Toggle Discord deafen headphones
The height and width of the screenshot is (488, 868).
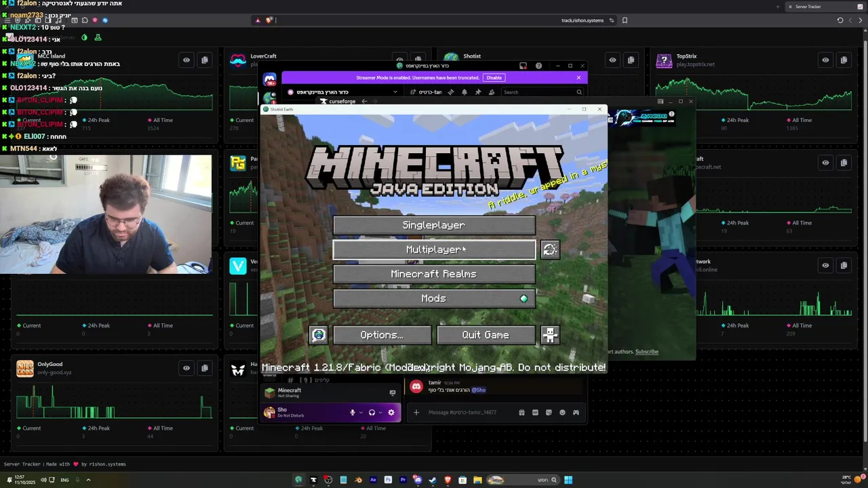pos(372,412)
